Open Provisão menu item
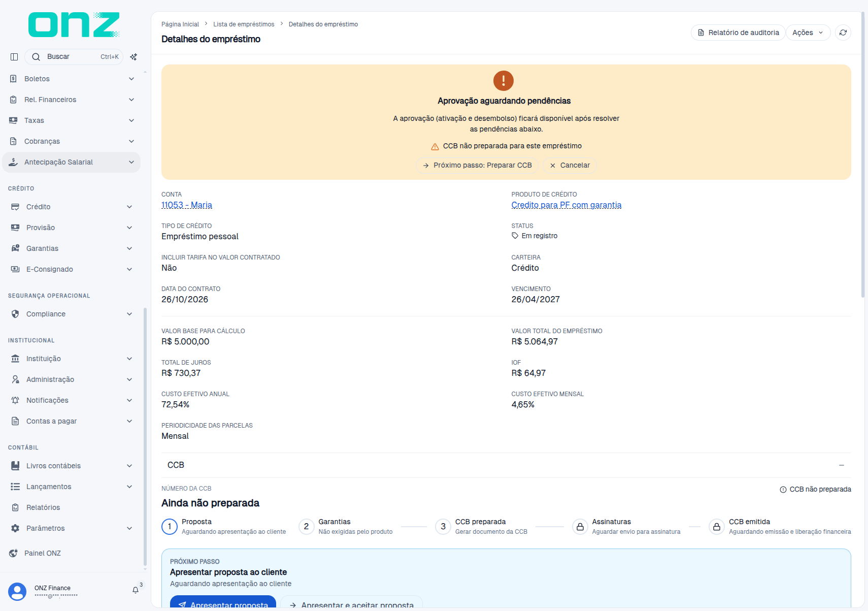868x611 pixels. click(x=72, y=228)
